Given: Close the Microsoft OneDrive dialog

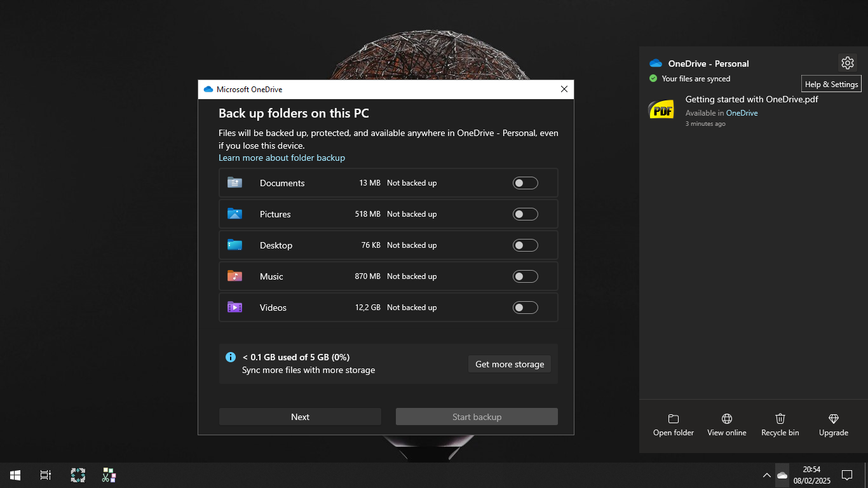Looking at the screenshot, I should (564, 90).
